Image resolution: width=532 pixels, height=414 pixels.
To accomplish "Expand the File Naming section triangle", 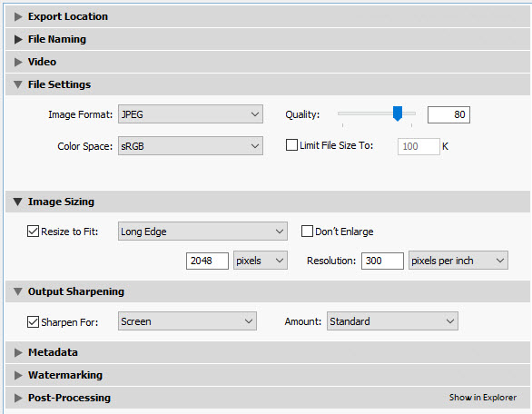I will click(18, 39).
